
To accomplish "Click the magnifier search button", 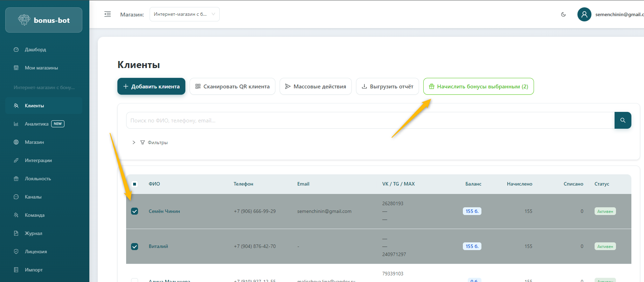I will tap(623, 120).
